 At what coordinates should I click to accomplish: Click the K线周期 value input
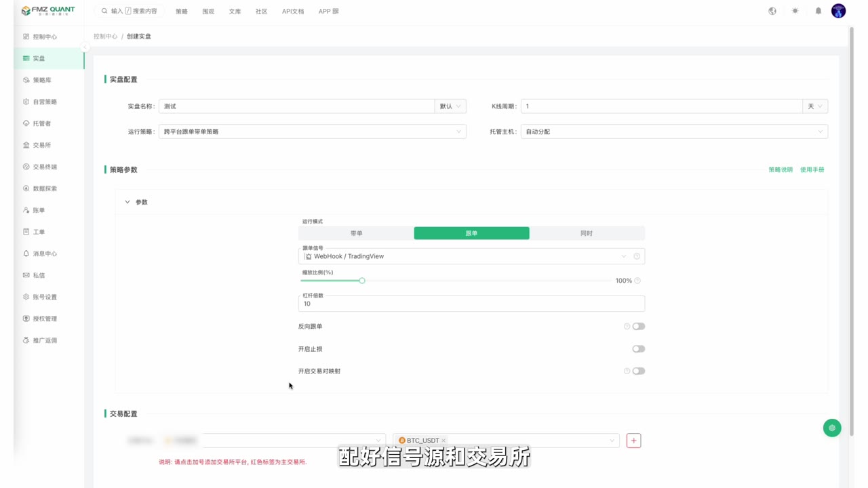tap(662, 106)
